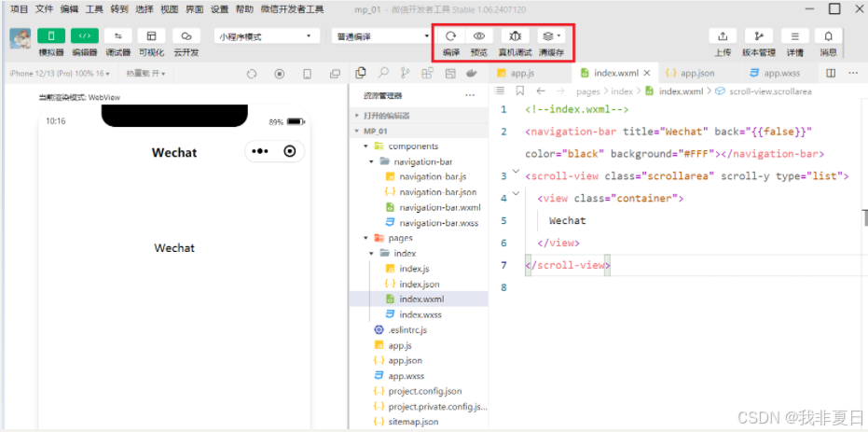
Task: Open the visualization (可视化) panel
Action: 151,36
